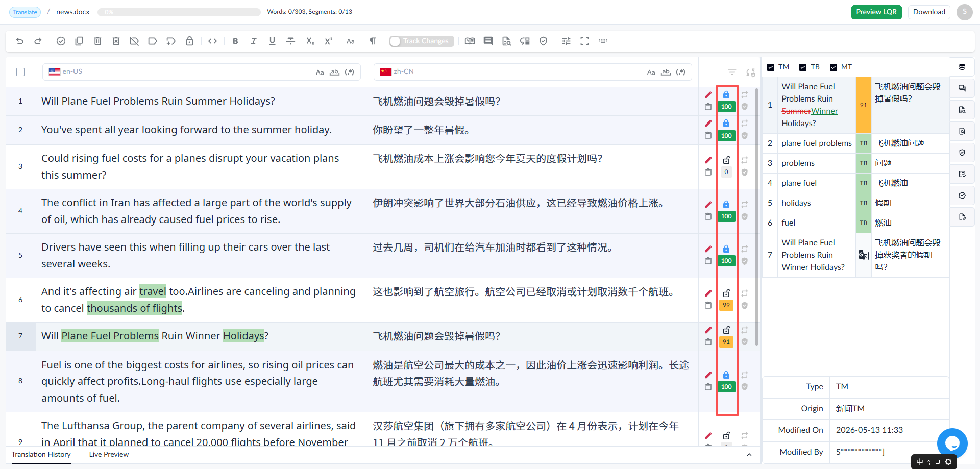The image size is (980, 469).
Task: Open the segment filter icon
Action: point(732,72)
